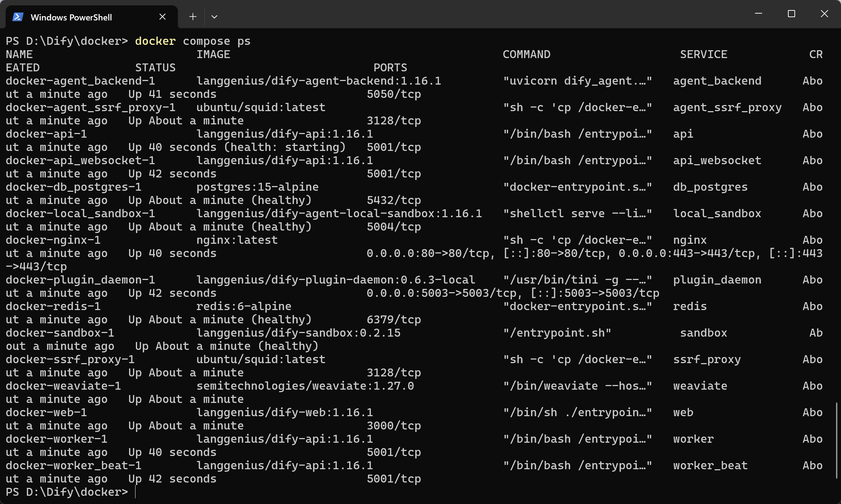Click container name docker-api_websocket-1
The image size is (841, 504).
81,161
